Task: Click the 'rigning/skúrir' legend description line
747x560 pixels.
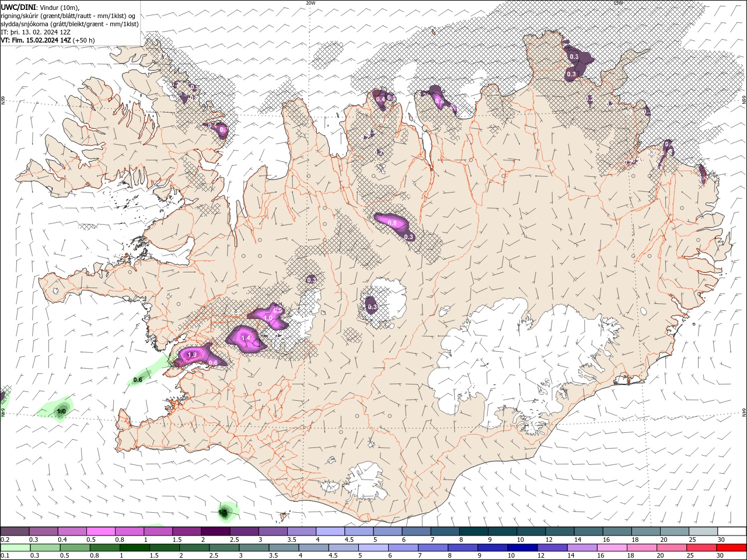Action: click(x=68, y=16)
